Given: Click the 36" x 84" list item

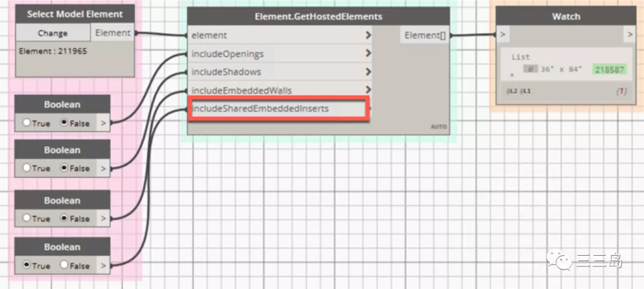Looking at the screenshot, I should (x=562, y=69).
